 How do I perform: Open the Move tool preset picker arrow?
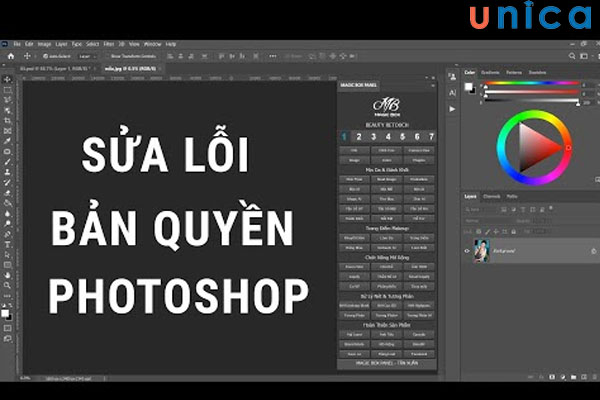point(35,57)
